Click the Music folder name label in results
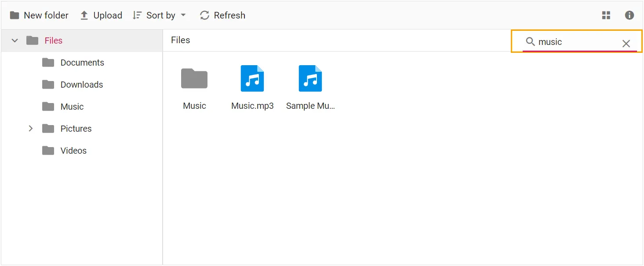Image resolution: width=644 pixels, height=266 pixels. pos(194,106)
